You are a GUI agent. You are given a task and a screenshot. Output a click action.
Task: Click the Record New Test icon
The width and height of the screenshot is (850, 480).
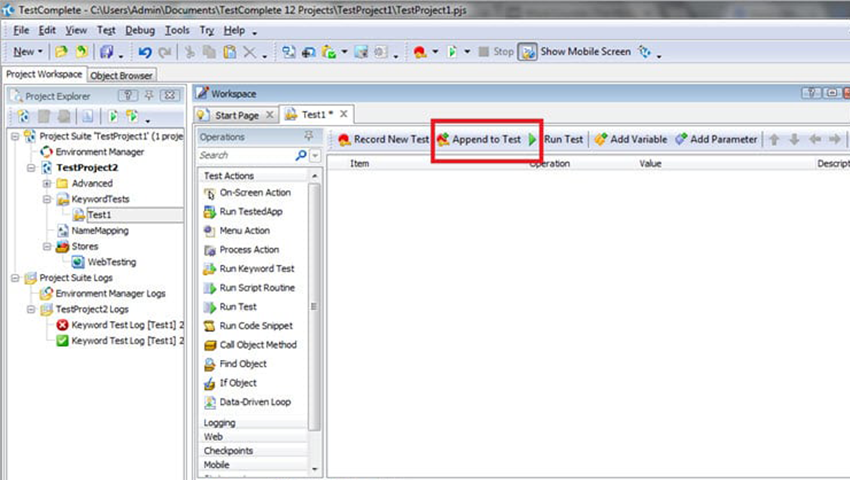tap(344, 140)
